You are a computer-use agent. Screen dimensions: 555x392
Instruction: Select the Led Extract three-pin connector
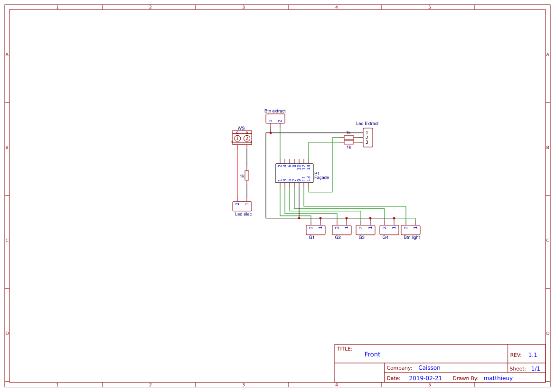[368, 138]
